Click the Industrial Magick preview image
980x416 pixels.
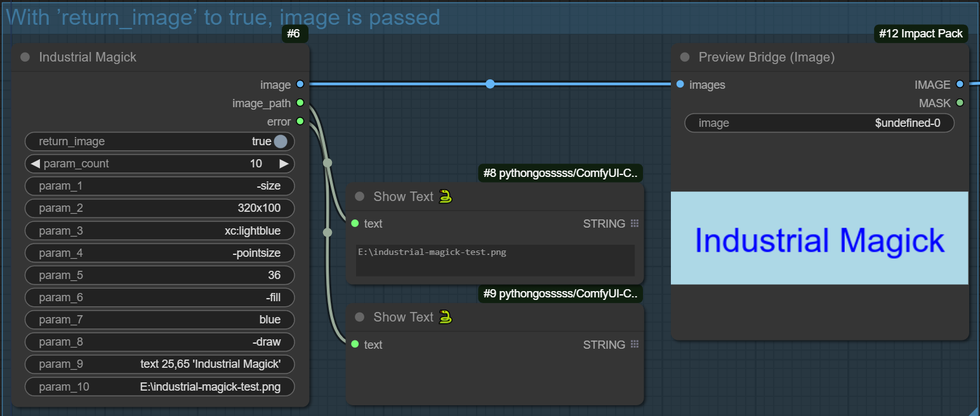[x=819, y=238]
